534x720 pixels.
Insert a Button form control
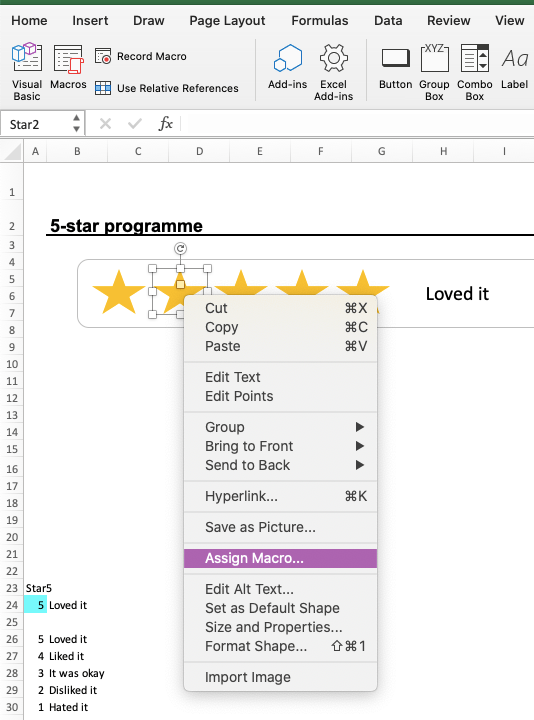pos(396,58)
